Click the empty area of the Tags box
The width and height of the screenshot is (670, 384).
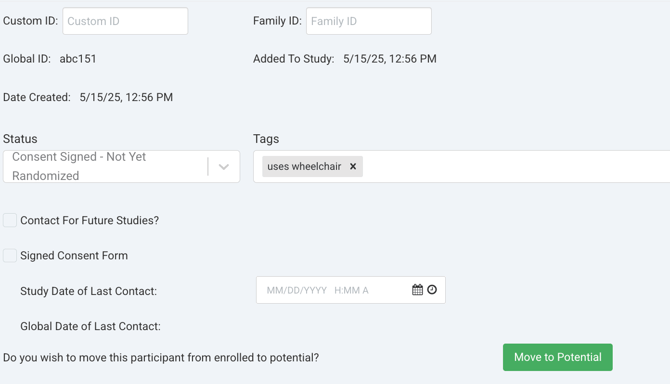(x=513, y=166)
